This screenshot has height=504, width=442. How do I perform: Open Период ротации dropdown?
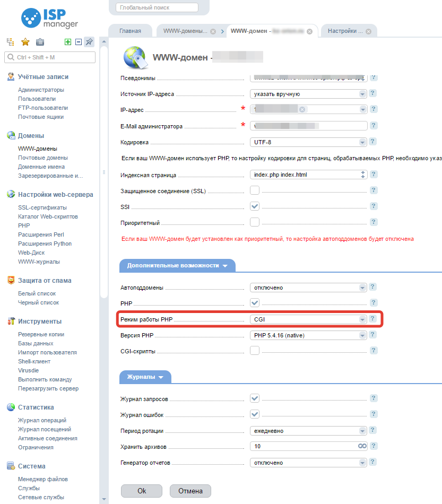click(x=308, y=431)
